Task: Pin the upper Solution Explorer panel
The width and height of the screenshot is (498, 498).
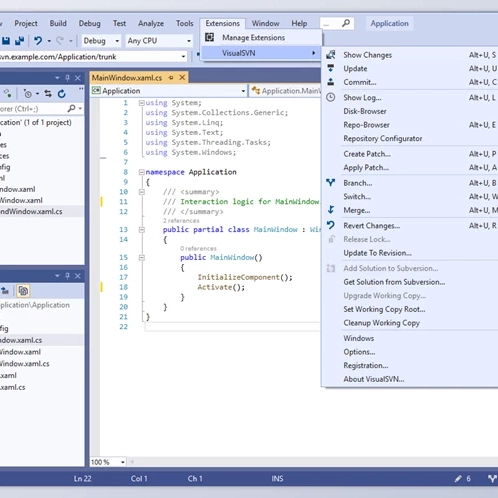Action: [67, 78]
